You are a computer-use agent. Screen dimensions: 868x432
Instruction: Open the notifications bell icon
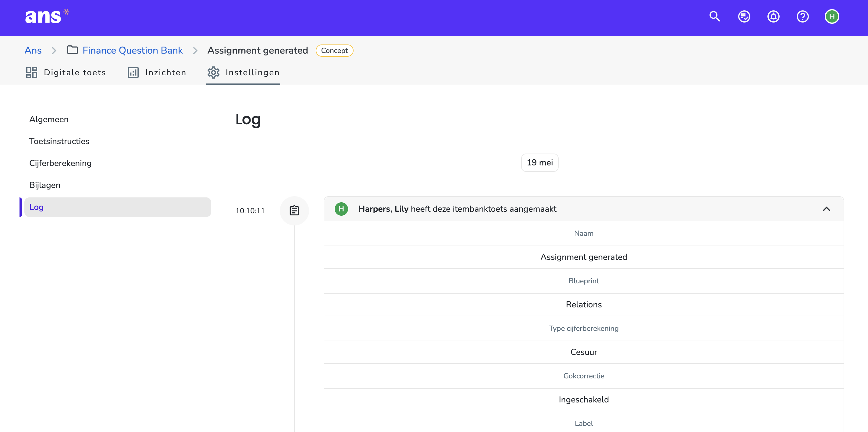pyautogui.click(x=773, y=16)
